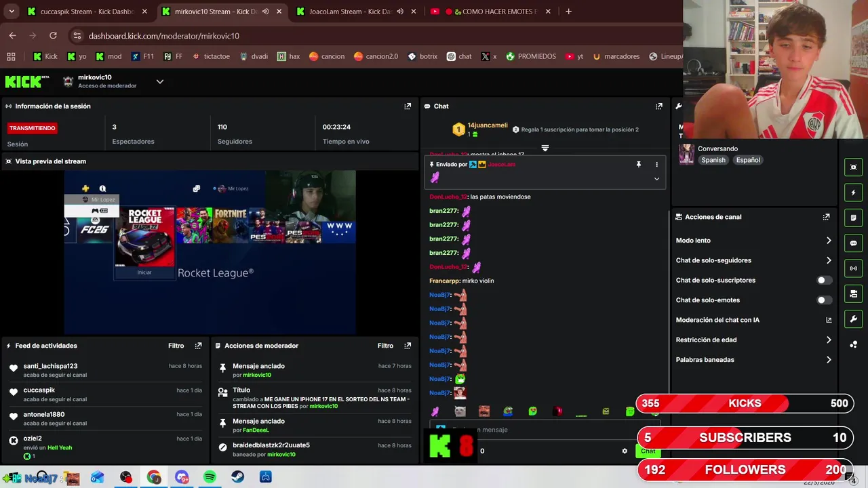Click the stream preview thumbnail

pyautogui.click(x=210, y=252)
